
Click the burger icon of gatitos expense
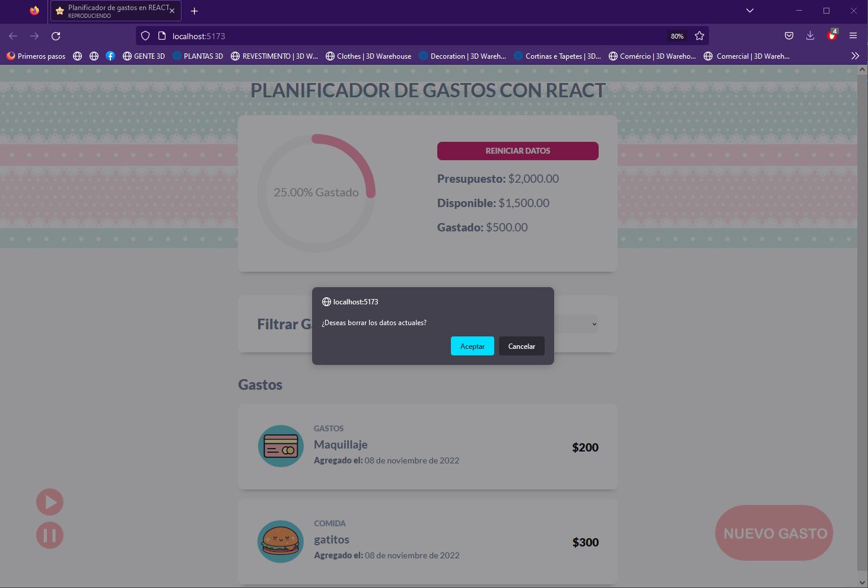tap(281, 541)
